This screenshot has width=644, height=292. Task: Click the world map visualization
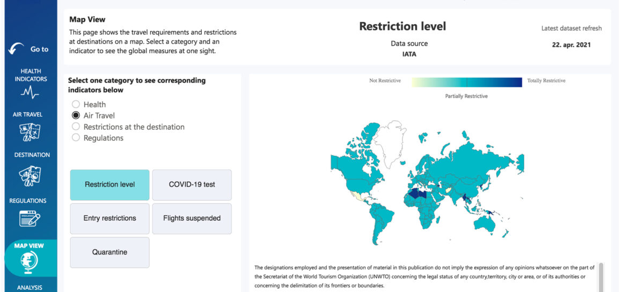pos(427,183)
